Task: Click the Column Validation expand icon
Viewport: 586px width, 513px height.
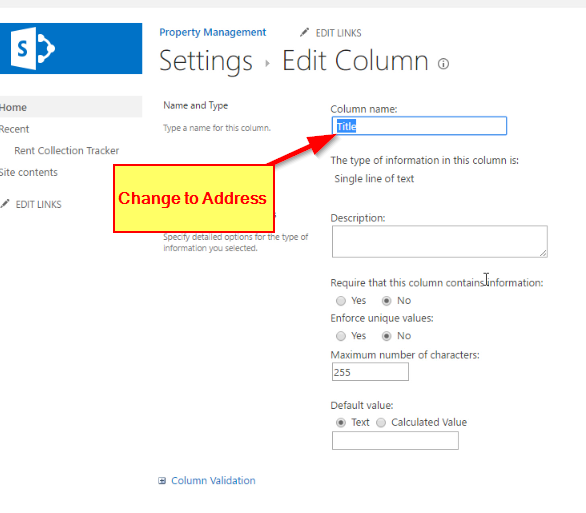Action: 162,480
